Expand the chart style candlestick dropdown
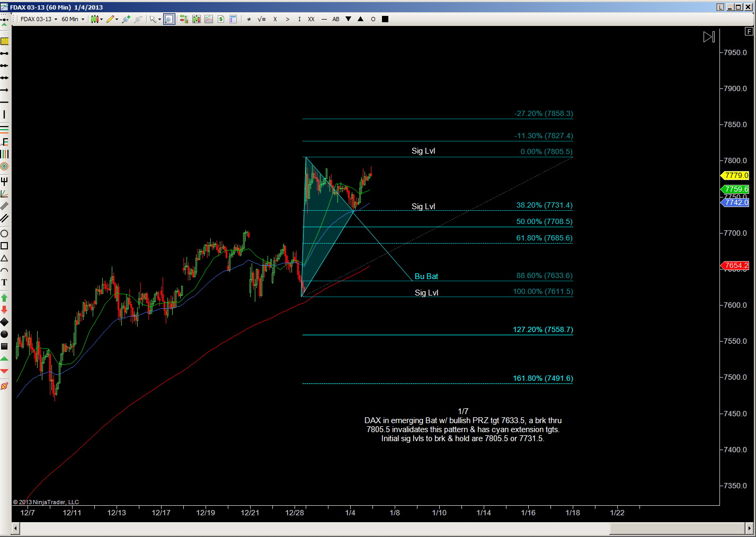The image size is (756, 537). (96, 19)
